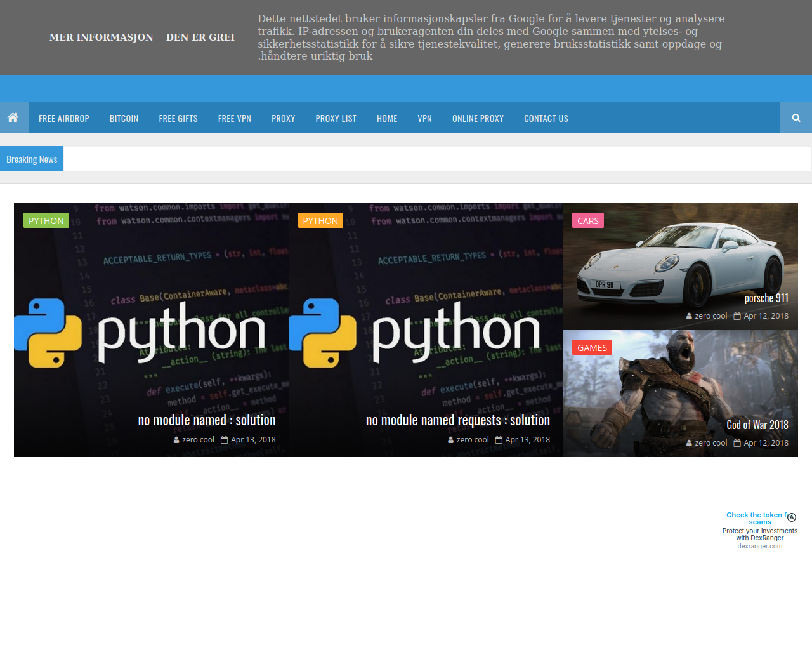Go to Home in the navigation bar

(x=387, y=118)
